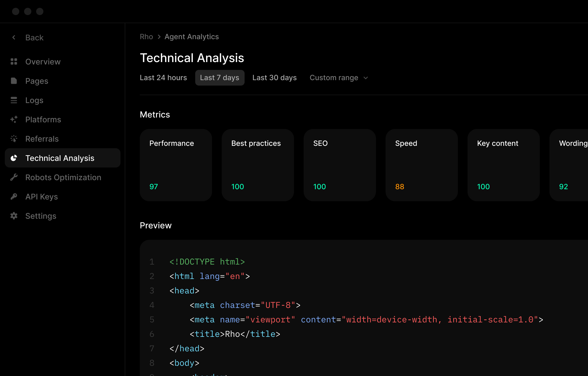Viewport: 588px width, 376px height.
Task: Click the Robots Optimization wrench icon
Action: pos(14,177)
